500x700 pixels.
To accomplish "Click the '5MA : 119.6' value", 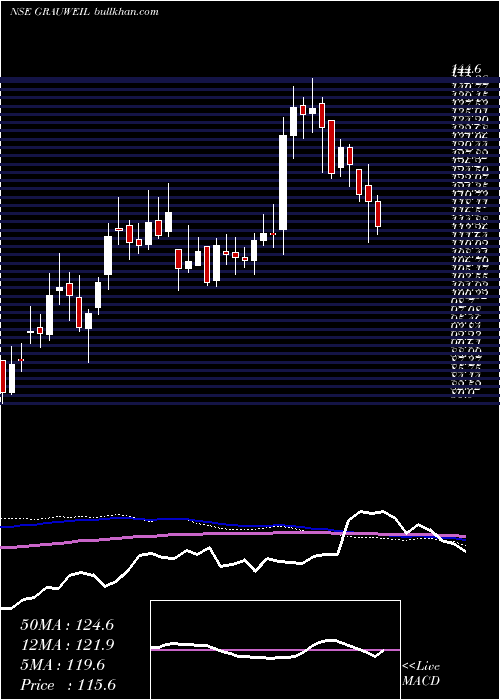I will [x=62, y=665].
